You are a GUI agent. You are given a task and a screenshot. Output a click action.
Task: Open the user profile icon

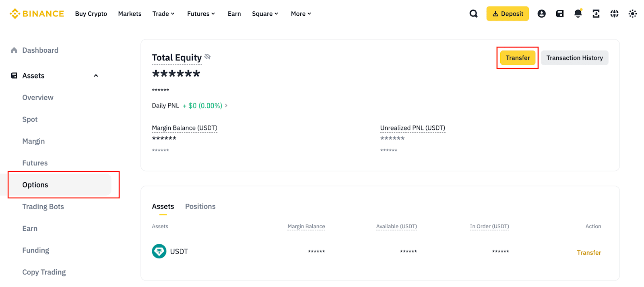tap(542, 14)
